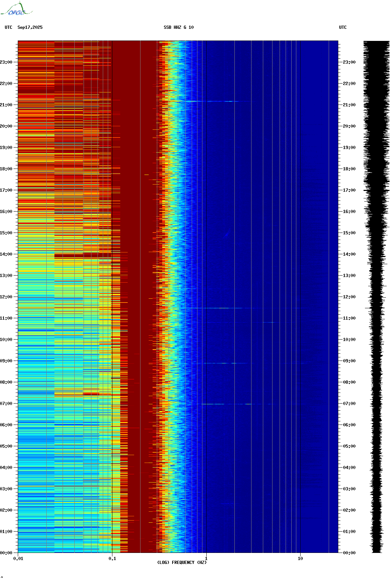The width and height of the screenshot is (392, 581).
Task: Select the 10:00 label on the left time axis
Action: coord(6,340)
